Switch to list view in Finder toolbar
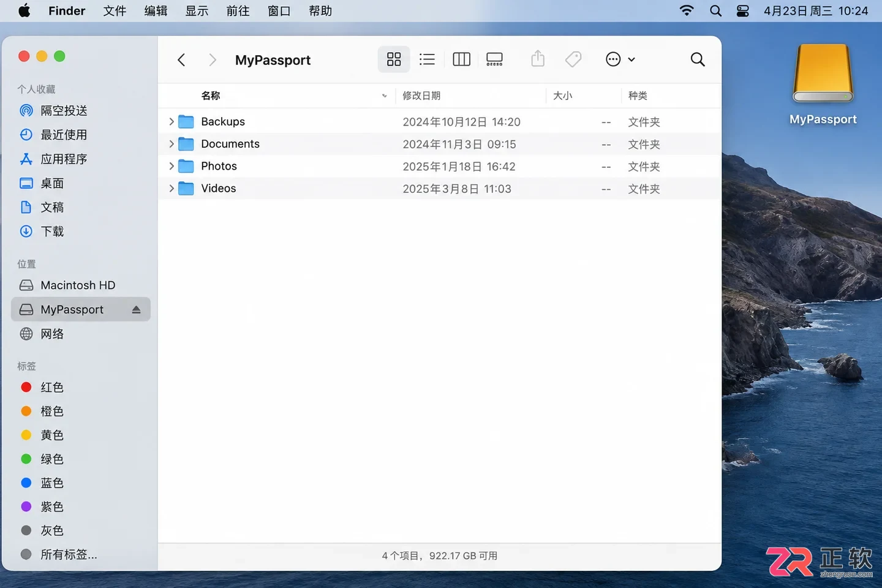Viewport: 882px width, 588px height. pos(427,59)
